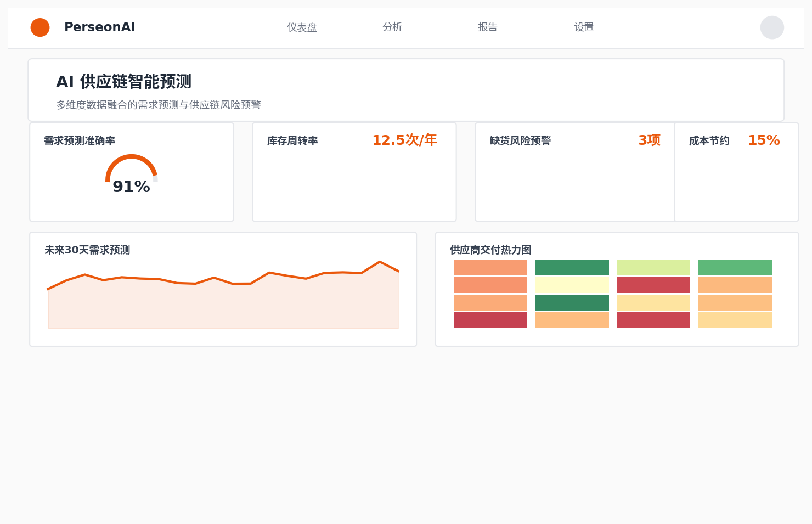The height and width of the screenshot is (524, 812).
Task: Click the 12.5次/年 value
Action: (405, 140)
